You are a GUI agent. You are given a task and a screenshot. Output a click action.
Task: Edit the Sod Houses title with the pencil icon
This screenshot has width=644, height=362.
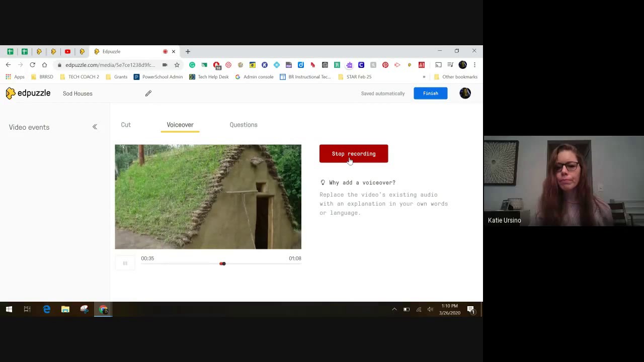pyautogui.click(x=148, y=94)
